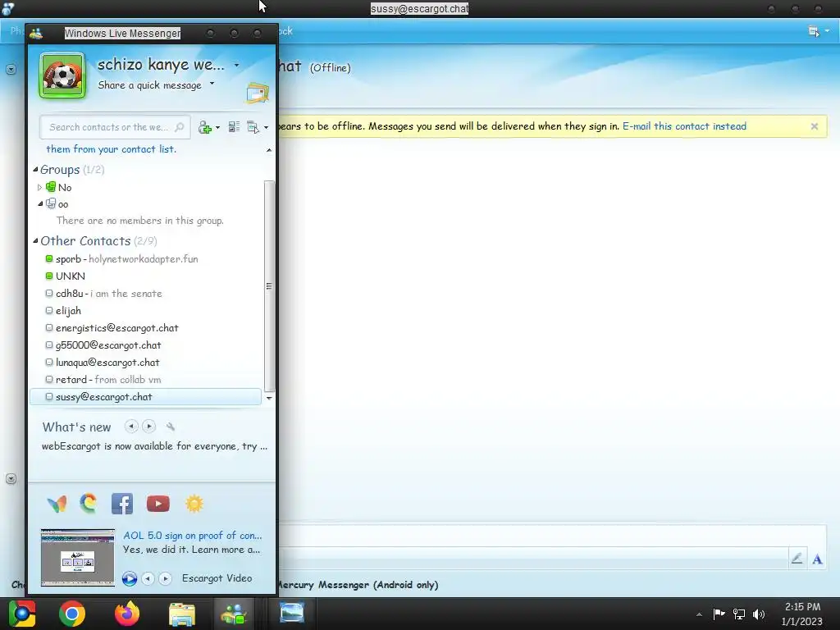Click the show menu icon in Messenger
840x630 pixels.
tap(253, 127)
